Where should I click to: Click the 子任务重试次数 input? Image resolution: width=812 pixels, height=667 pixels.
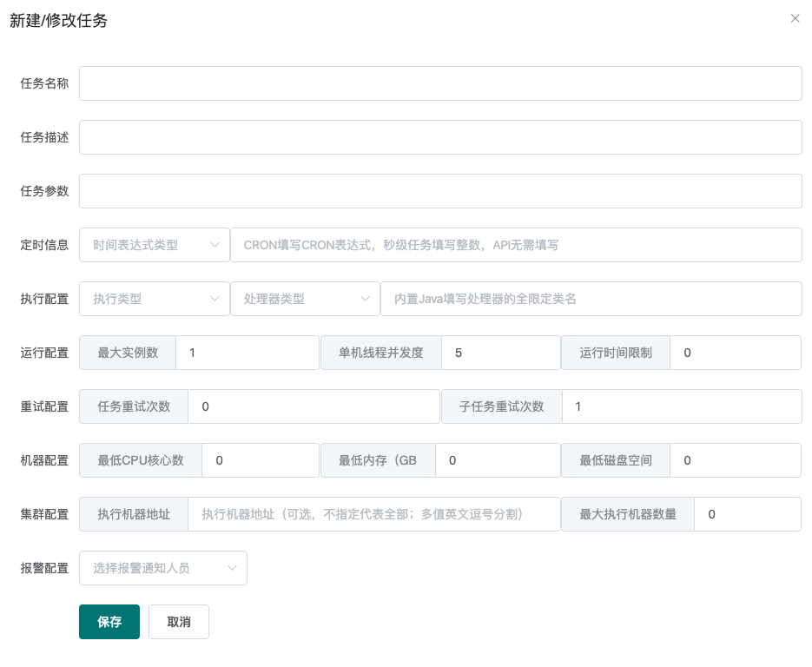682,406
